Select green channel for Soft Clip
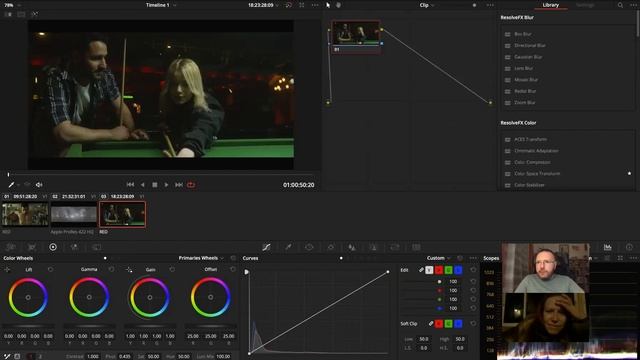The image size is (640, 360). [x=448, y=324]
